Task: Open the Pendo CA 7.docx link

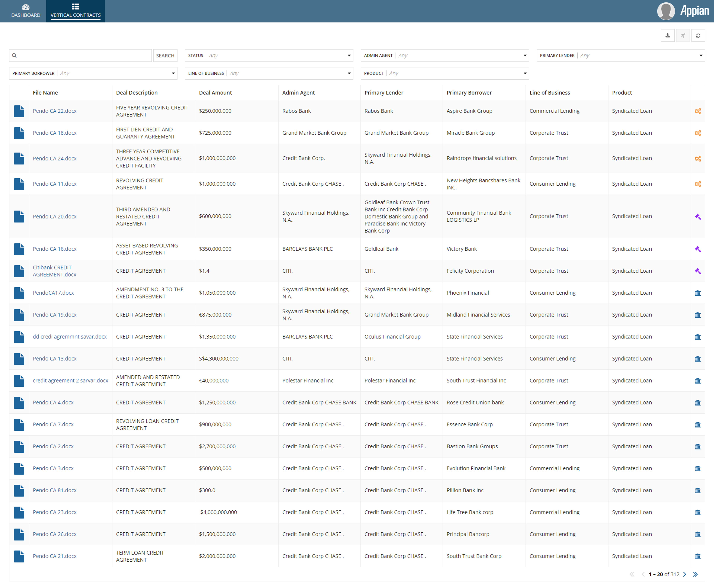Action: tap(53, 425)
